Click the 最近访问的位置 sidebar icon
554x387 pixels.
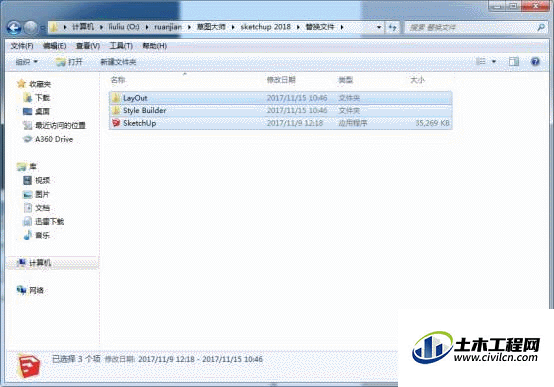27,125
